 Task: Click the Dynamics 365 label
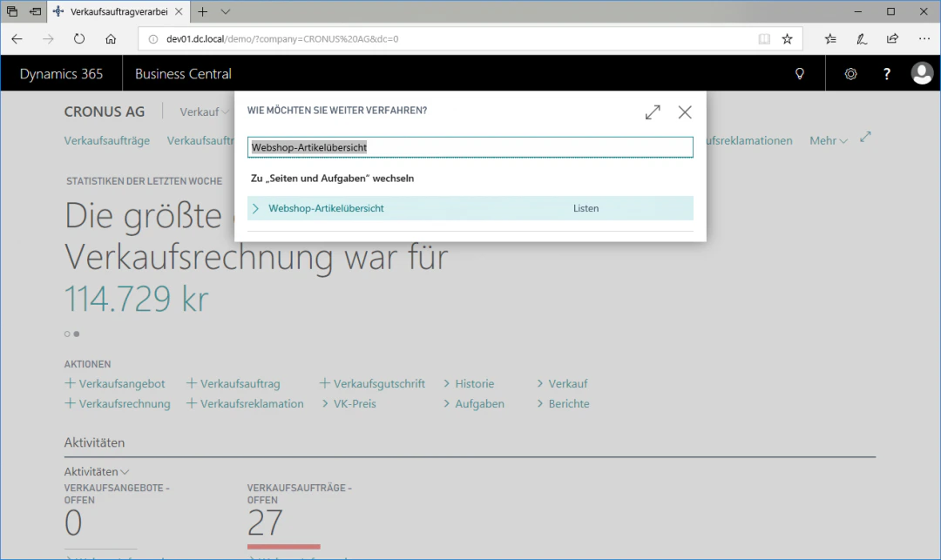click(x=61, y=74)
